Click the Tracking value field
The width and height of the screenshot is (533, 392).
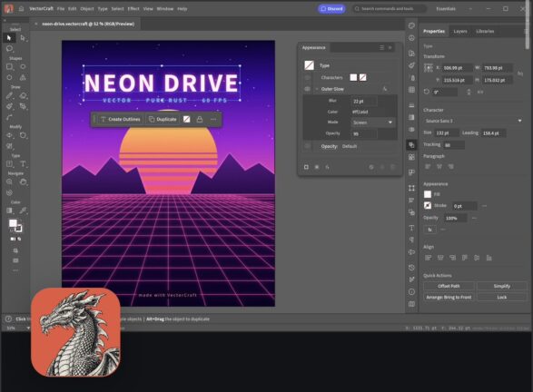click(453, 145)
